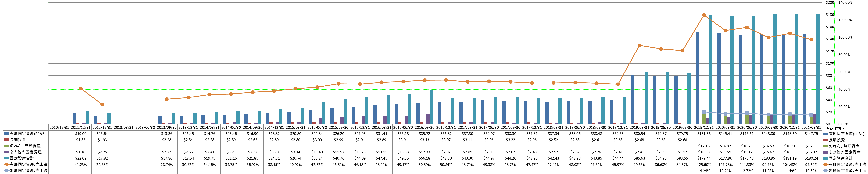Click the teal total bar for 2016/09/30
Image resolution: width=868 pixels, height=174 pixels.
431,107
